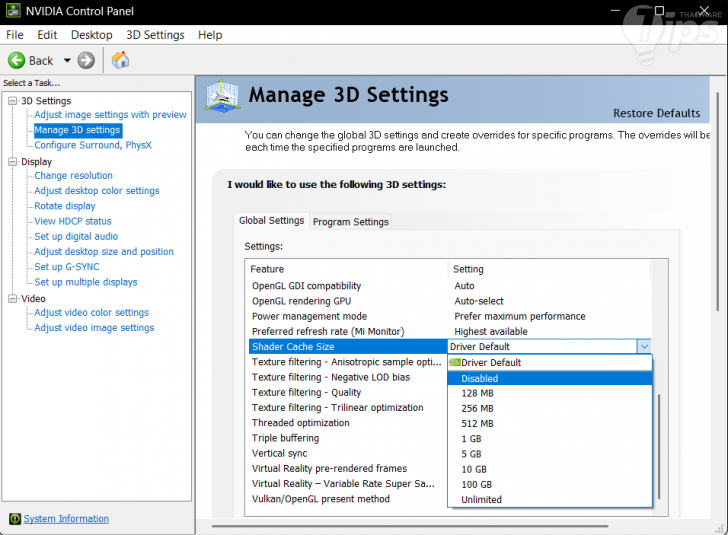The image size is (728, 535).
Task: Open the Desktop menu
Action: click(91, 35)
